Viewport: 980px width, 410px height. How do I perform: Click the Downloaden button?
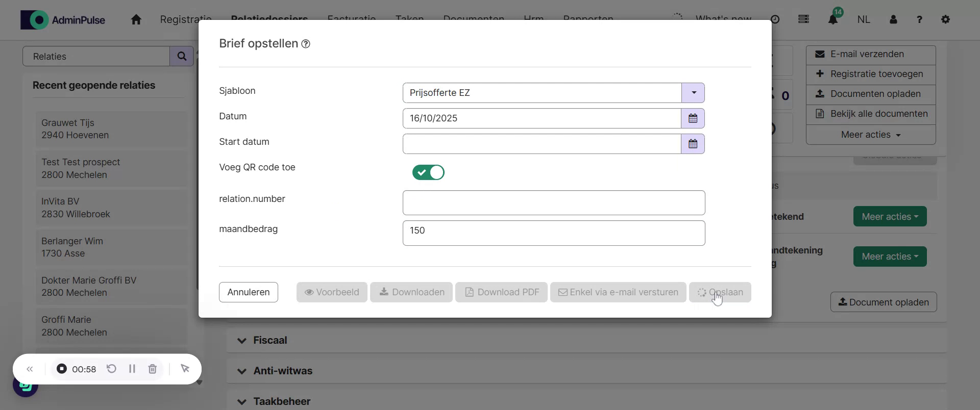click(411, 292)
